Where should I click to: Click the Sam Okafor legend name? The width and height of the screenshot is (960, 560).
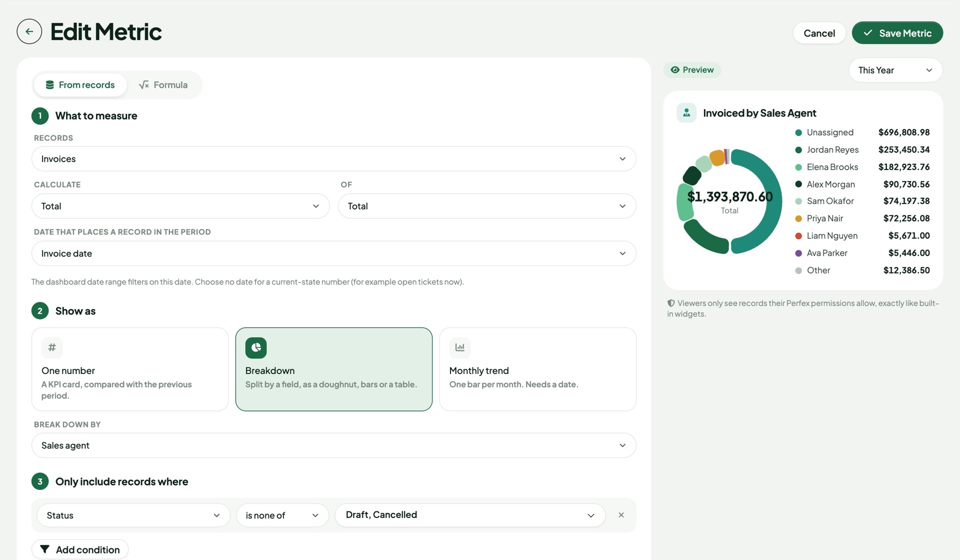[x=830, y=201]
